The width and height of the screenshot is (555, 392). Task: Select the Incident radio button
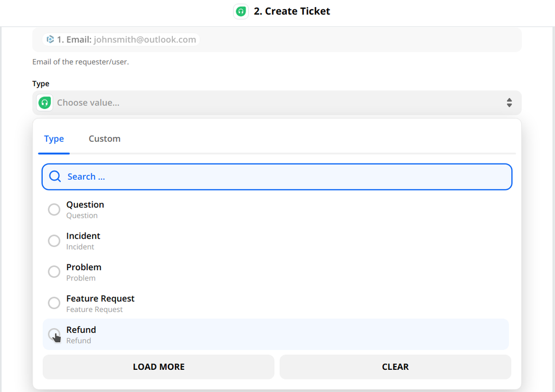(54, 240)
